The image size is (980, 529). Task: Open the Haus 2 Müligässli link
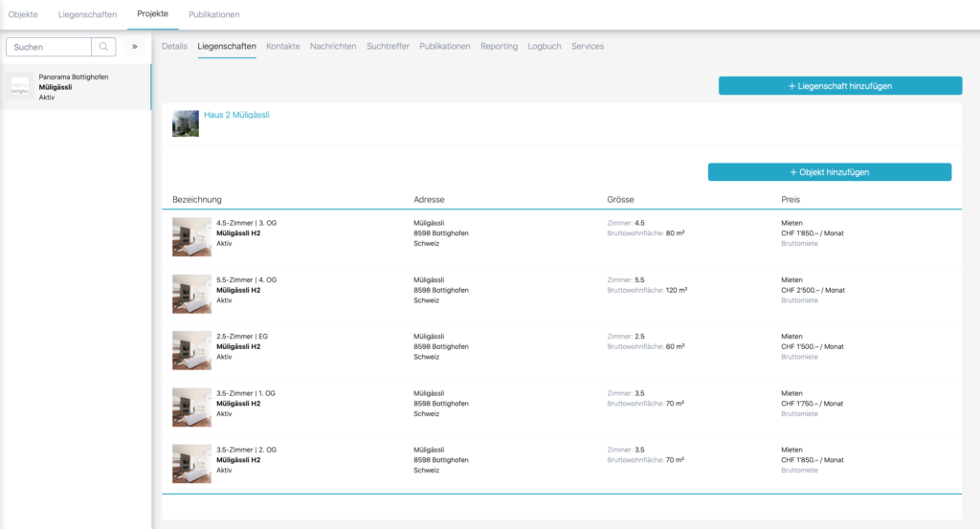[x=236, y=115]
